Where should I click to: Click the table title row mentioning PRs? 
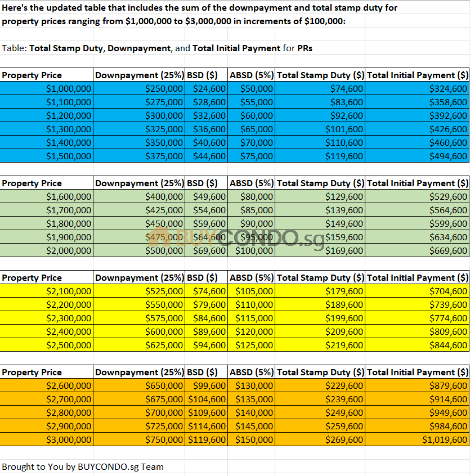click(157, 48)
